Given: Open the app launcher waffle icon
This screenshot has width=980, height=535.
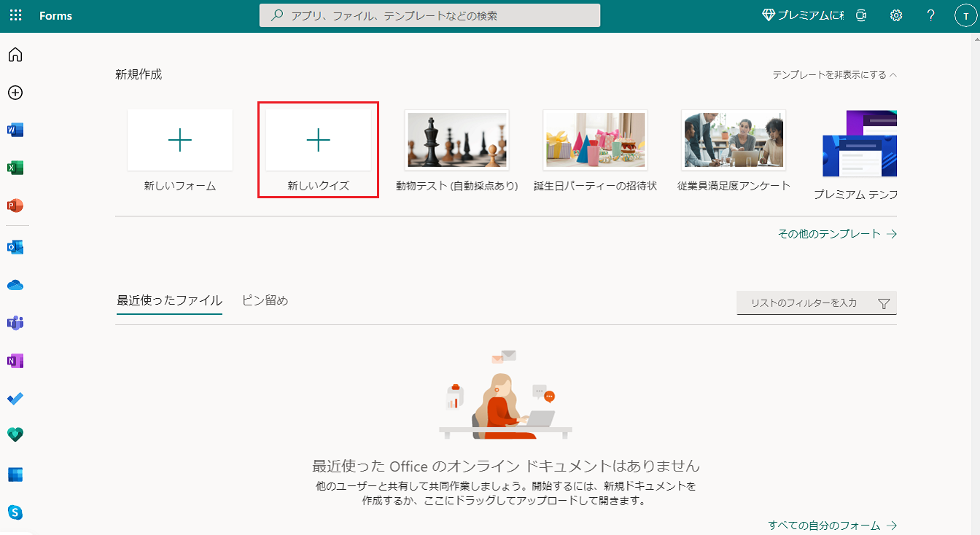Looking at the screenshot, I should point(15,15).
